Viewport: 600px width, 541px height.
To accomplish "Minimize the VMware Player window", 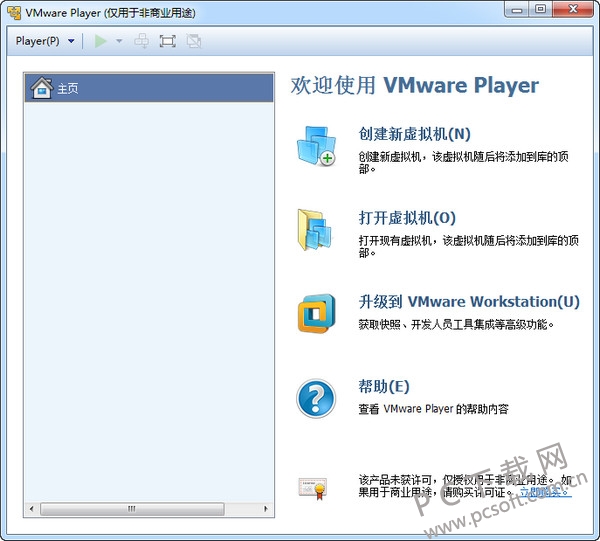I will coord(517,10).
